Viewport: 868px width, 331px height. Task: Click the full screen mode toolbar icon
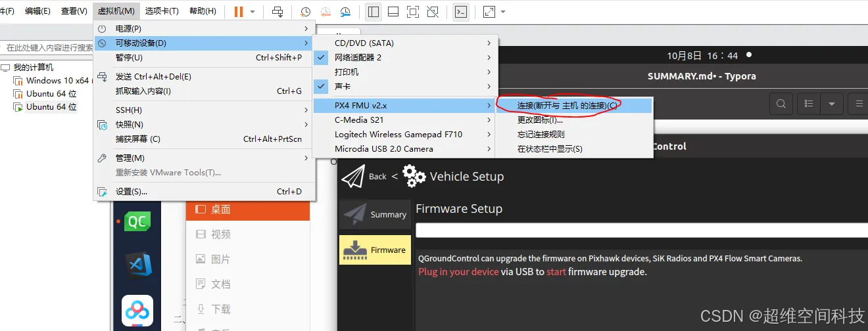pos(413,12)
